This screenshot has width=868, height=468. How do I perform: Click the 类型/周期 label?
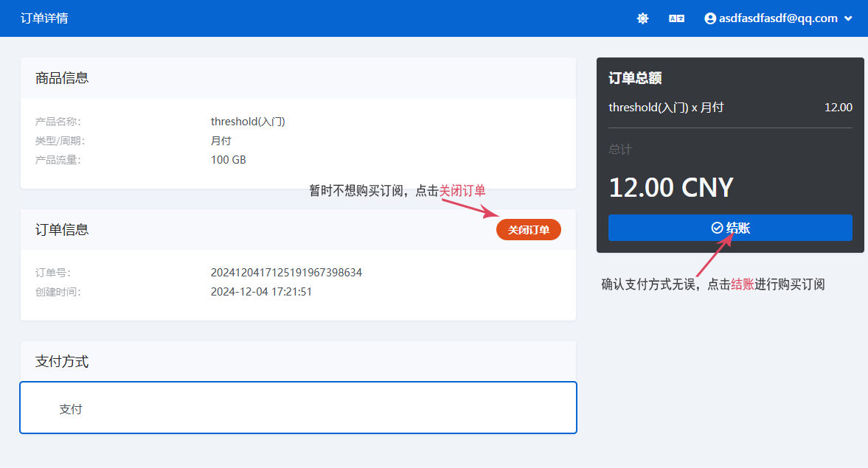click(60, 141)
